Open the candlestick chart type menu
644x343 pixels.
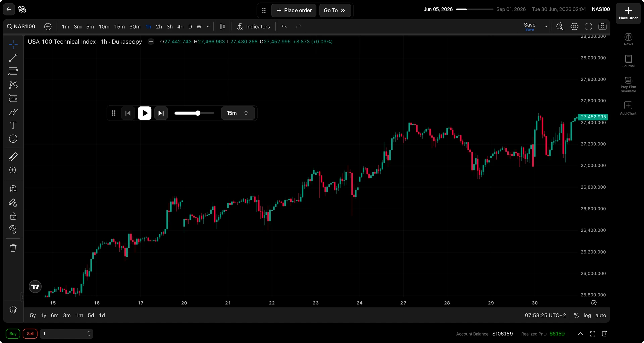click(x=222, y=27)
